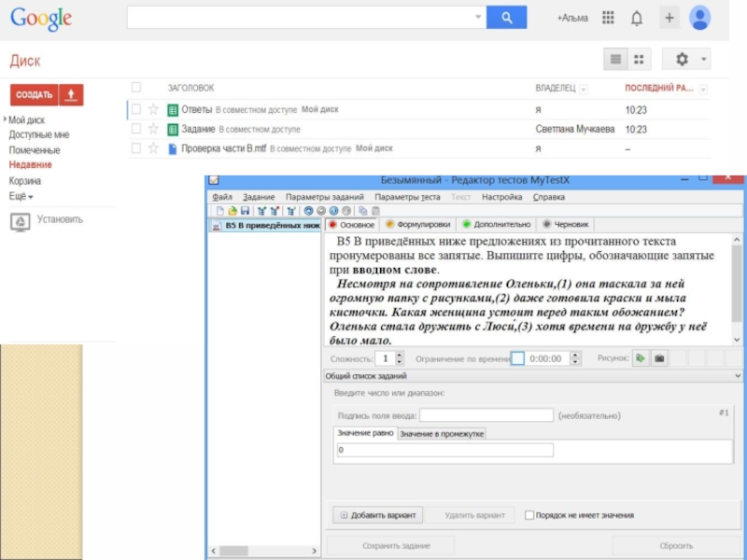Viewport: 747px width, 560px height.
Task: Switch Drive to grid view
Action: 639,59
